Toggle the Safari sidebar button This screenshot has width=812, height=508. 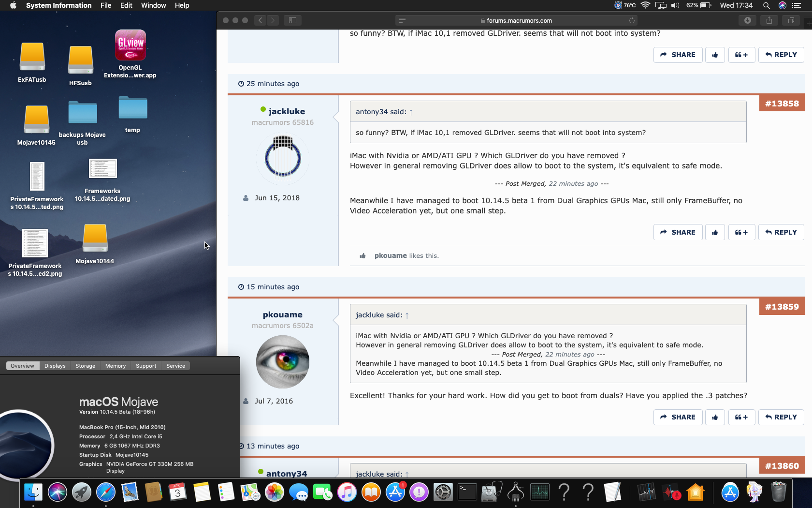coord(292,20)
